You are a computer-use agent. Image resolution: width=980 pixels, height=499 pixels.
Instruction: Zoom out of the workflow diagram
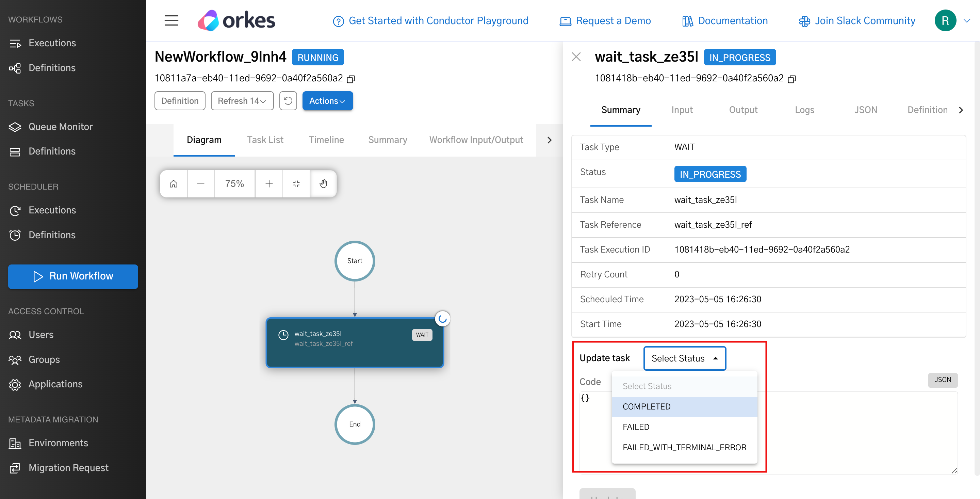tap(200, 183)
